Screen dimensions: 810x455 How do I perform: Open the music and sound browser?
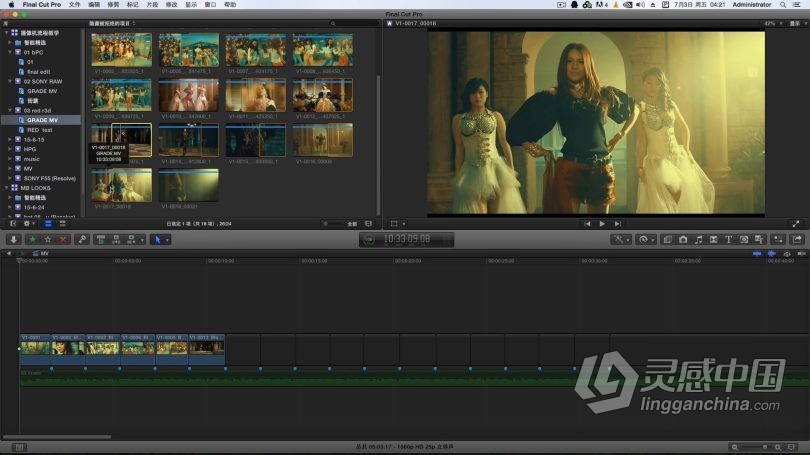(698, 240)
